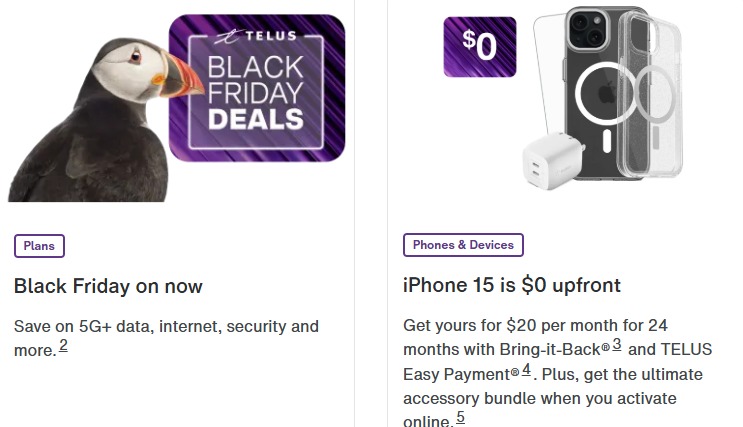Image resolution: width=743 pixels, height=427 pixels.
Task: Open footnote 5 after 'online.'
Action: coord(461,417)
